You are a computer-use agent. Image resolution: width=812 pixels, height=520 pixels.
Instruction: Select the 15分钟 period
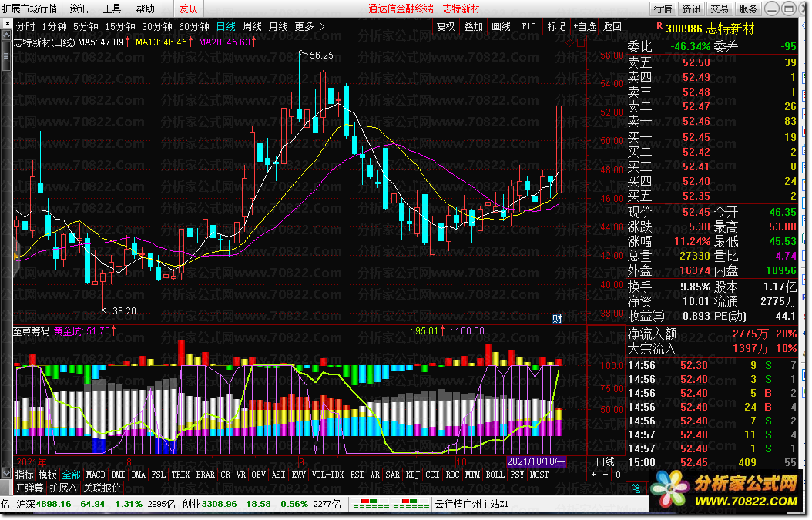click(120, 26)
